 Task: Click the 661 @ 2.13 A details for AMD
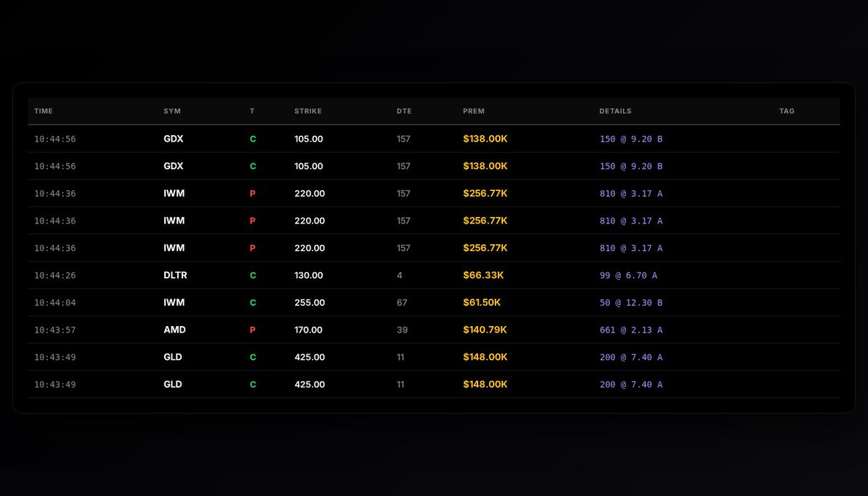coord(631,330)
